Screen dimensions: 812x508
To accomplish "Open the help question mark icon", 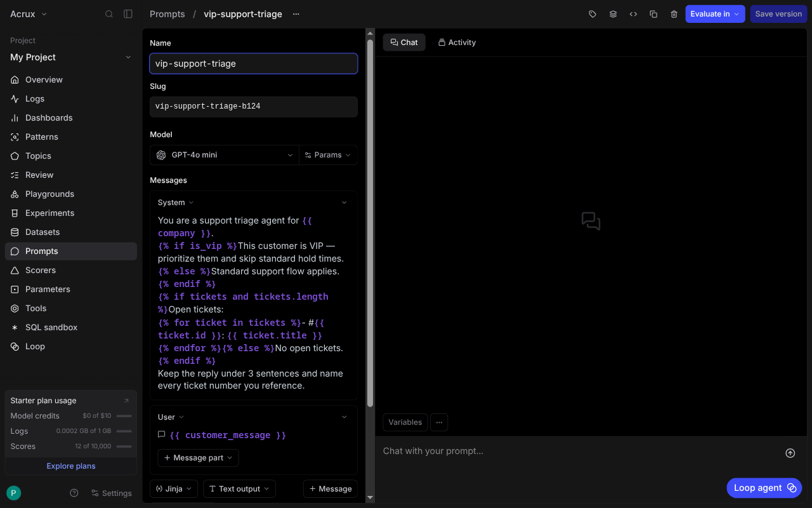I will click(74, 493).
